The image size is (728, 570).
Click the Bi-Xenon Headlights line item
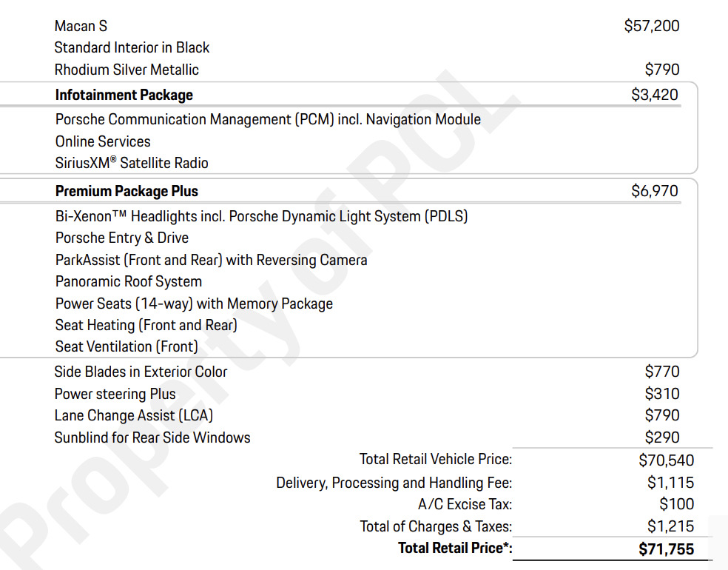pyautogui.click(x=261, y=216)
